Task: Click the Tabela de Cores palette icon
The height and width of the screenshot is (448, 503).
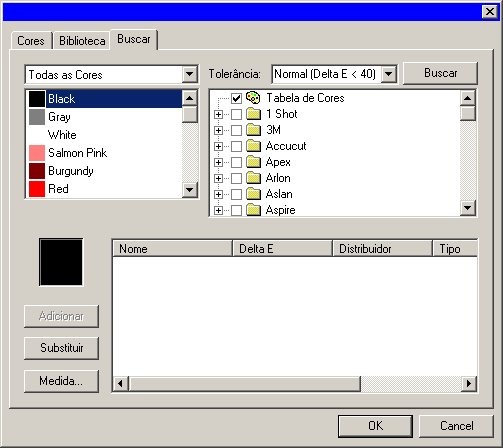Action: point(253,97)
